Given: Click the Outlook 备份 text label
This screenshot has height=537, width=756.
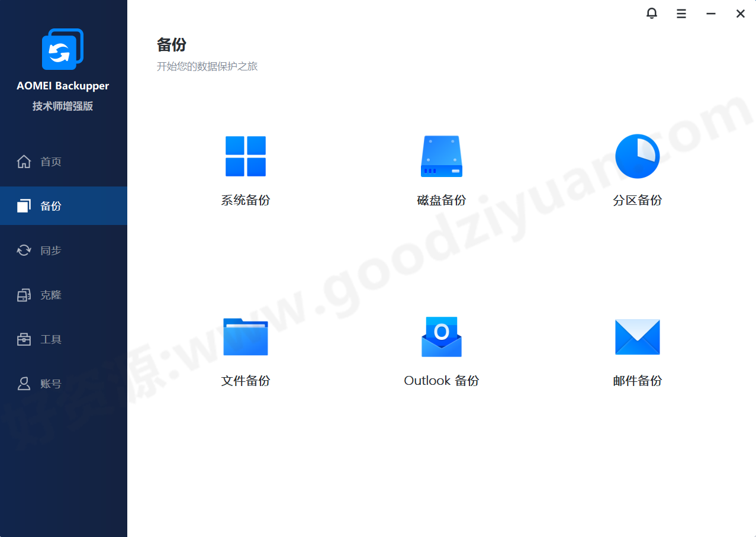Looking at the screenshot, I should pyautogui.click(x=441, y=380).
